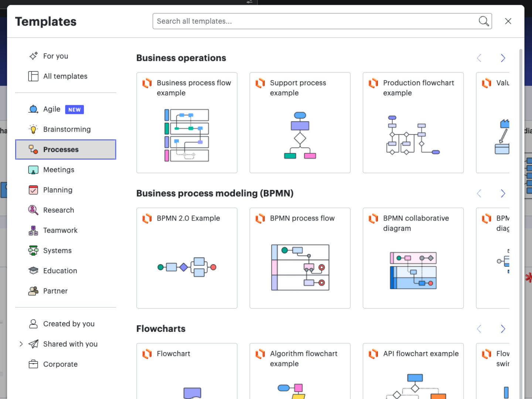Select the Agile category icon
Screen dimensions: 532x399
click(33, 109)
